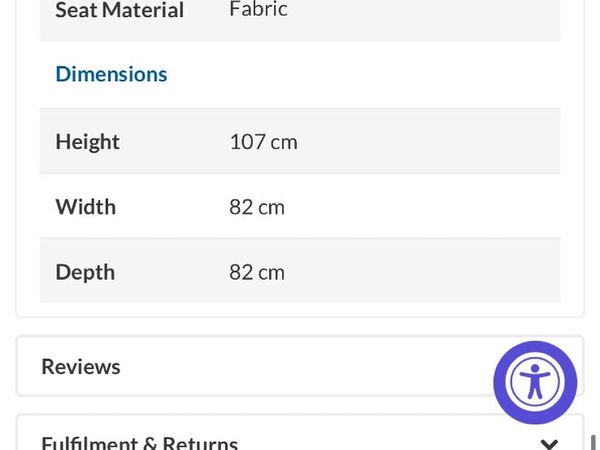Image resolution: width=600 pixels, height=450 pixels.
Task: Click the Fulfilment & Returns heading
Action: tap(140, 443)
